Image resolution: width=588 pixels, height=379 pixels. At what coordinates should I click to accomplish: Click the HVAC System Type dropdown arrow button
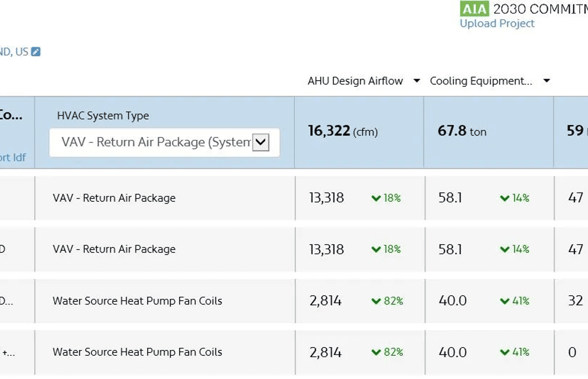pyautogui.click(x=261, y=142)
